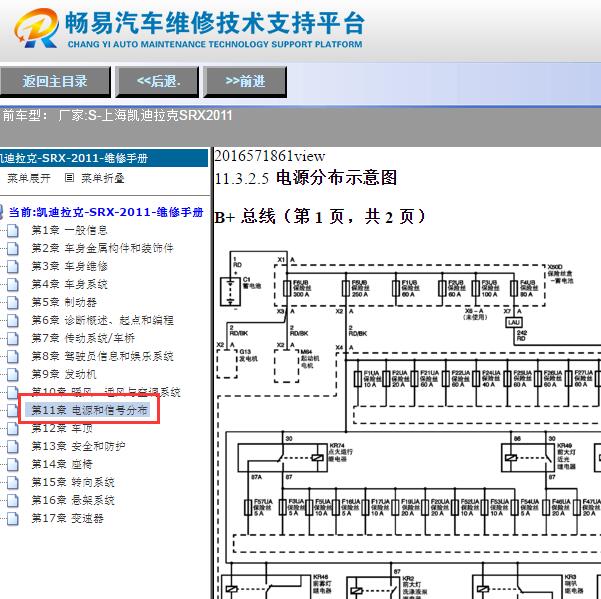Open chapter 第14章 座椅
The image size is (601, 599).
[x=62, y=464]
